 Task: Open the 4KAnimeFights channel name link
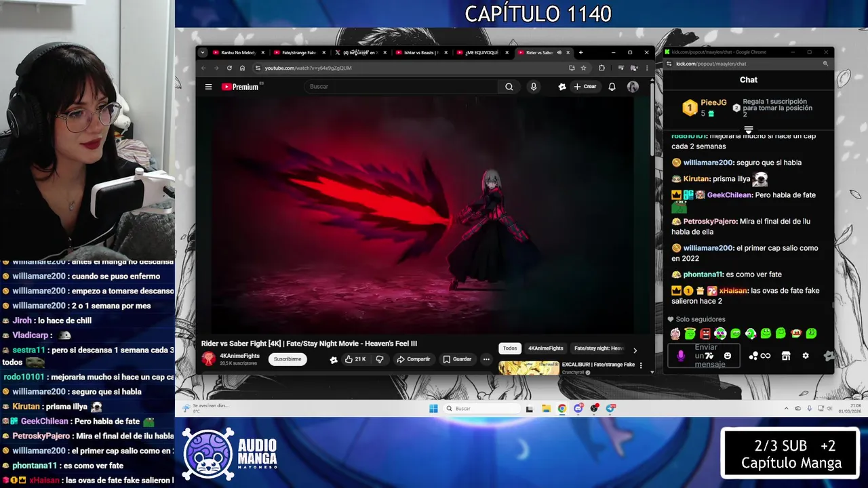[x=239, y=356]
